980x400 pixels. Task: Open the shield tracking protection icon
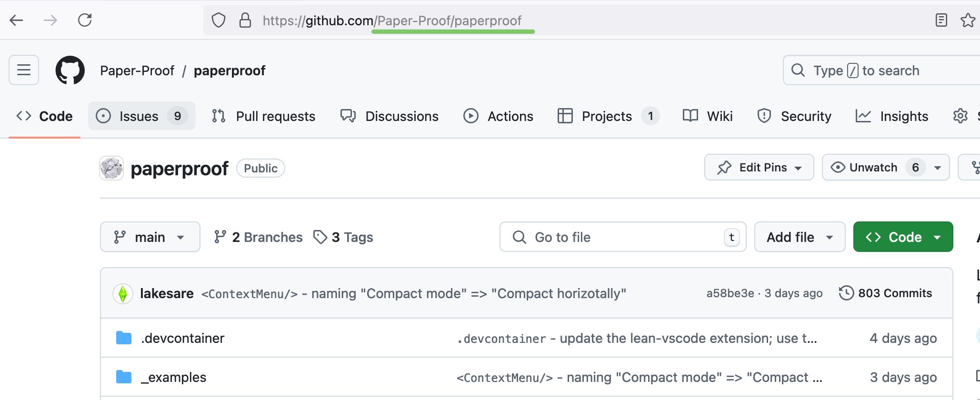click(219, 20)
